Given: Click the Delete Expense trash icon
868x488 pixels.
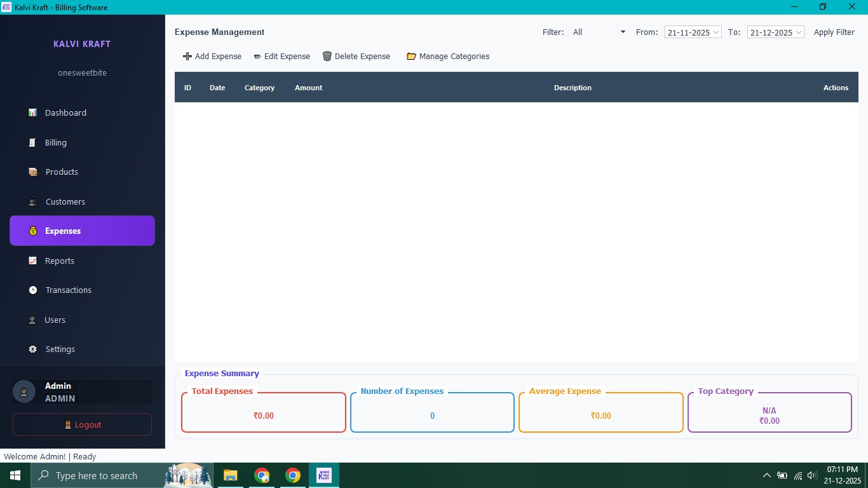Looking at the screenshot, I should 327,57.
